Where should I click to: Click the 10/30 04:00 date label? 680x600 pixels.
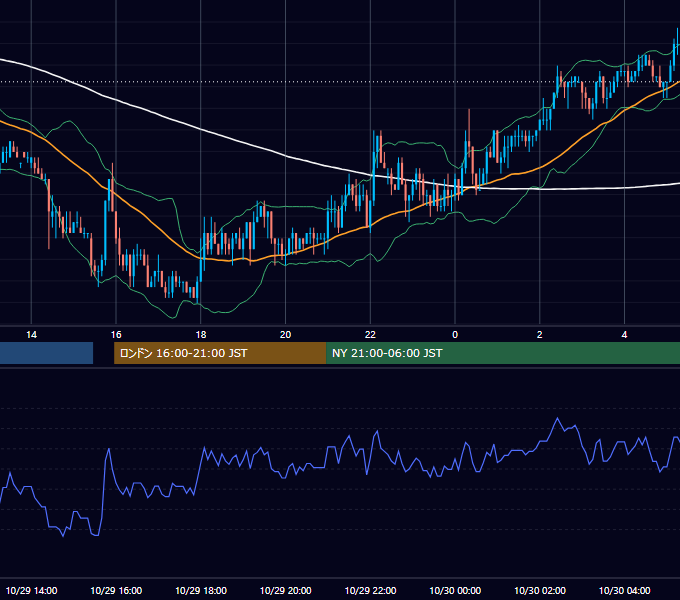coord(624,590)
